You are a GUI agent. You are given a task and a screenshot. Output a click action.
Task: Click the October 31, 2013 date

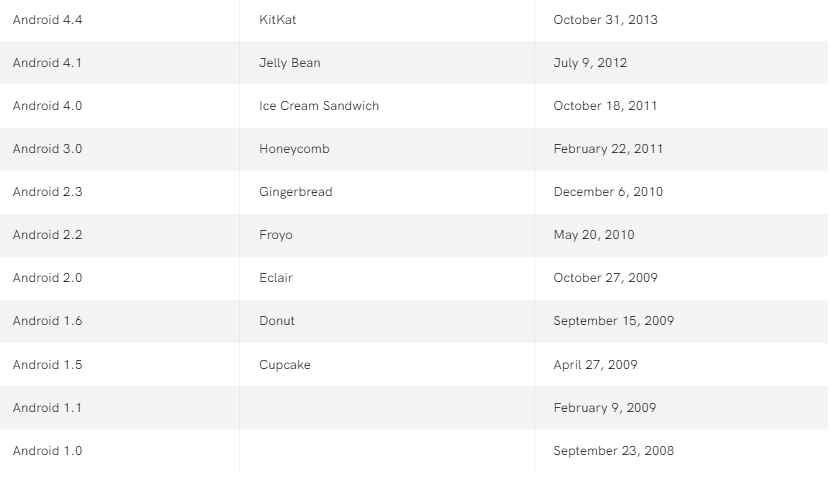click(x=605, y=20)
